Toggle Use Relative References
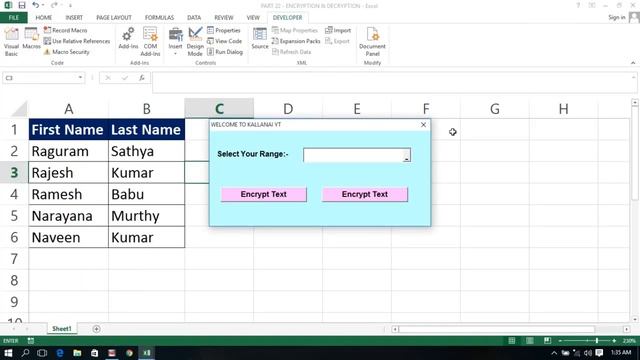The width and height of the screenshot is (640, 360). pyautogui.click(x=77, y=41)
